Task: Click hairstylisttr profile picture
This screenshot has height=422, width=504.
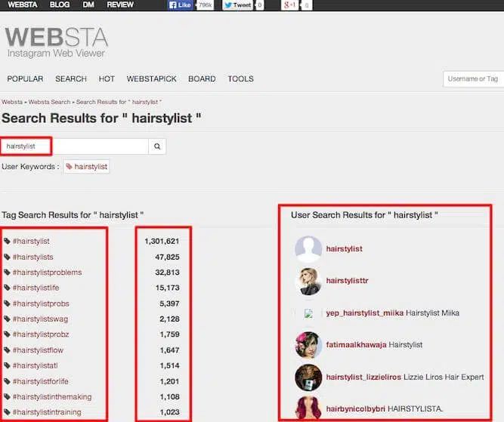Action: pos(308,280)
